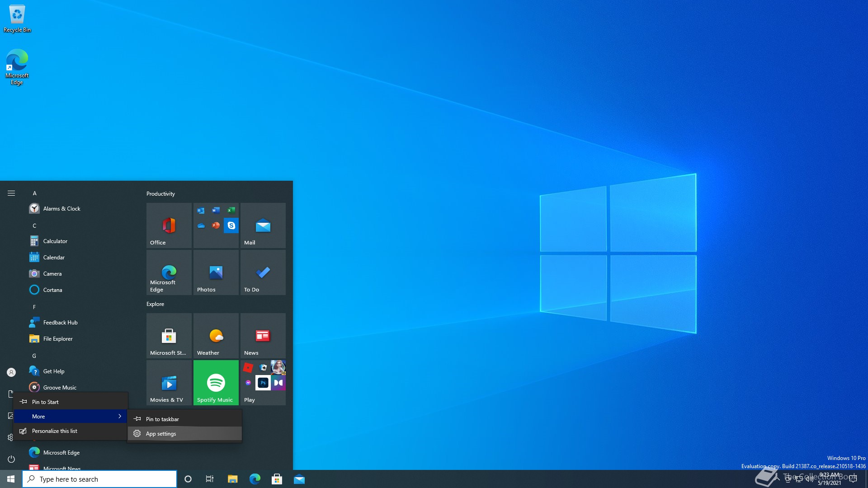Open the Power options button
The width and height of the screenshot is (868, 488).
11,459
